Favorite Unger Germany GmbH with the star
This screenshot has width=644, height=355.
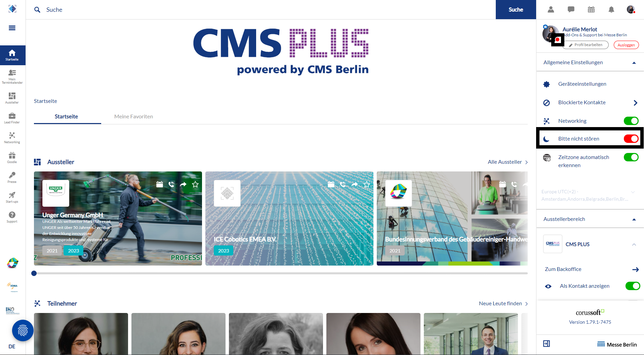[195, 184]
